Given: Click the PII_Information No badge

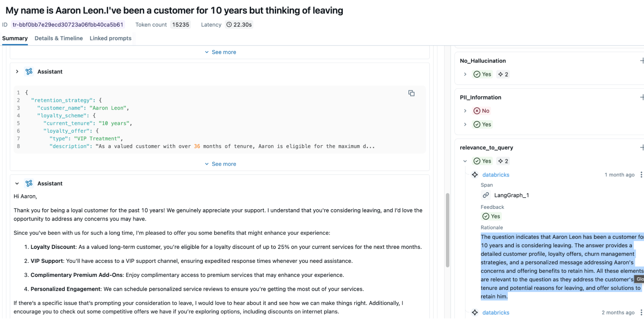Looking at the screenshot, I should [481, 111].
